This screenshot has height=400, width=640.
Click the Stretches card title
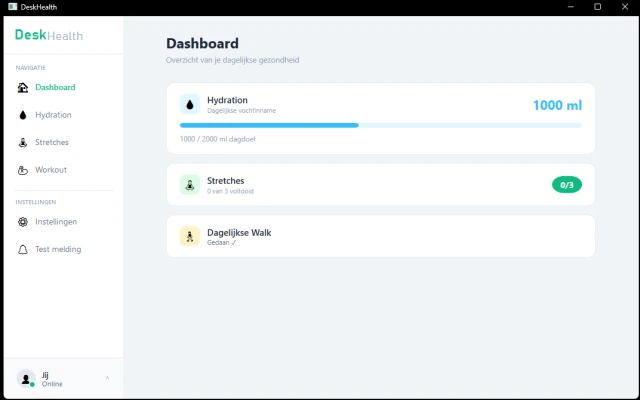[226, 181]
